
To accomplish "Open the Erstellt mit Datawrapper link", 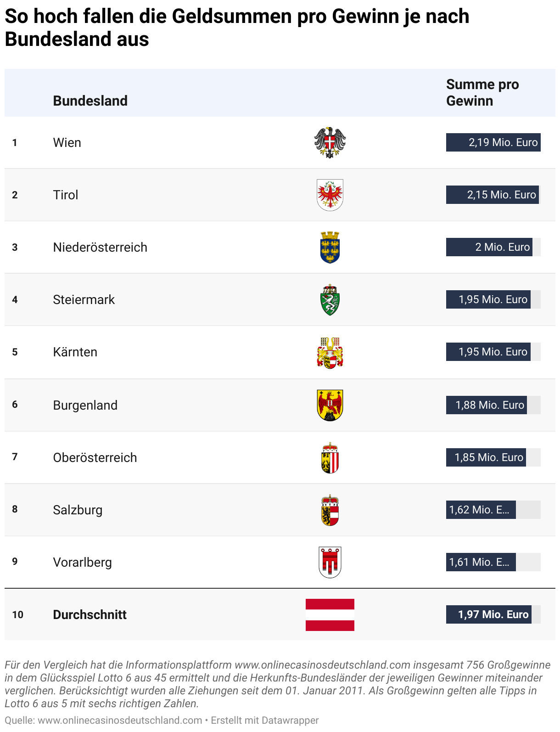I will point(264,720).
